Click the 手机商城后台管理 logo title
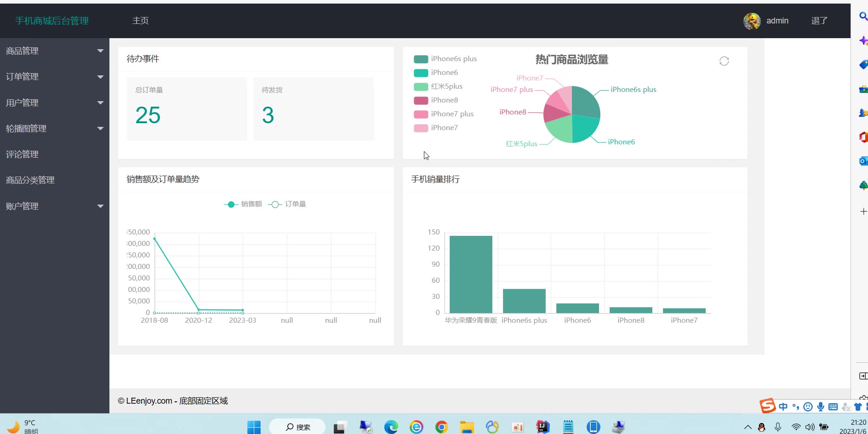Screen dimensions: 868x434 [x=52, y=21]
